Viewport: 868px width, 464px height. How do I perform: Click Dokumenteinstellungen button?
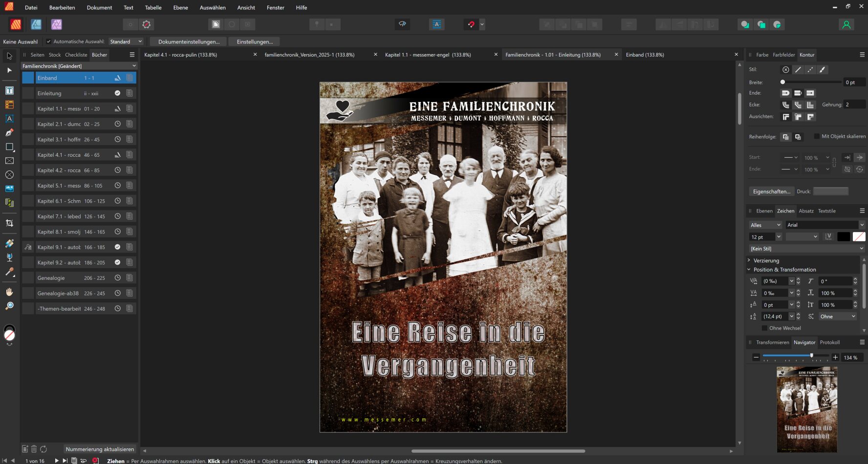click(189, 42)
